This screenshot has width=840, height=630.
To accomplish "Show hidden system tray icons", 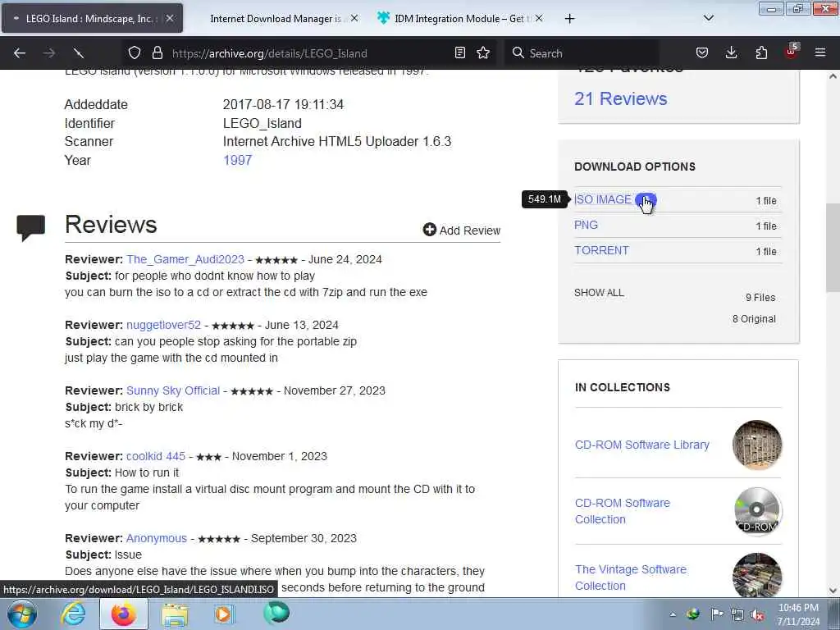I will (673, 614).
